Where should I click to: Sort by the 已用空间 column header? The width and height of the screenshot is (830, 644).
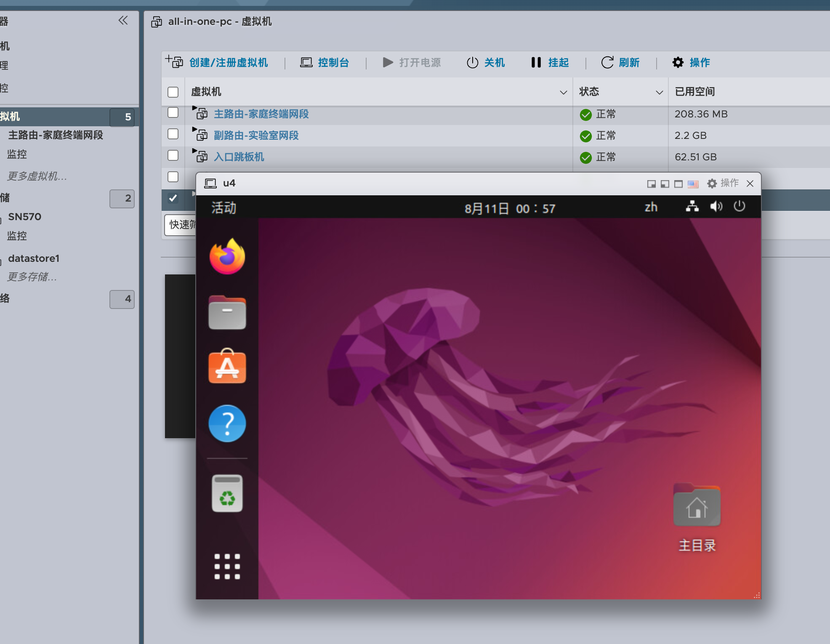(695, 92)
